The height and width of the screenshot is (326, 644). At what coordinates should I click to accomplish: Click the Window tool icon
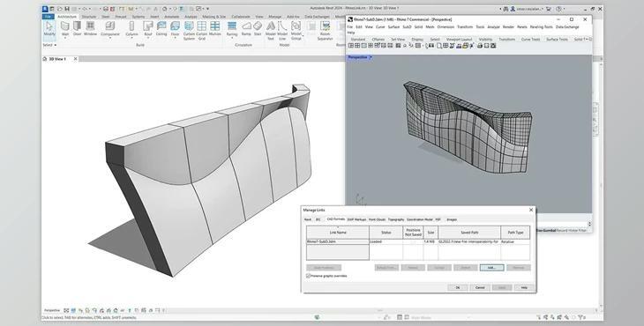click(x=90, y=26)
